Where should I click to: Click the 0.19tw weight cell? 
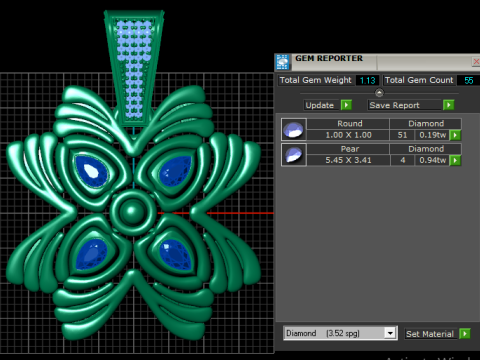(x=432, y=135)
